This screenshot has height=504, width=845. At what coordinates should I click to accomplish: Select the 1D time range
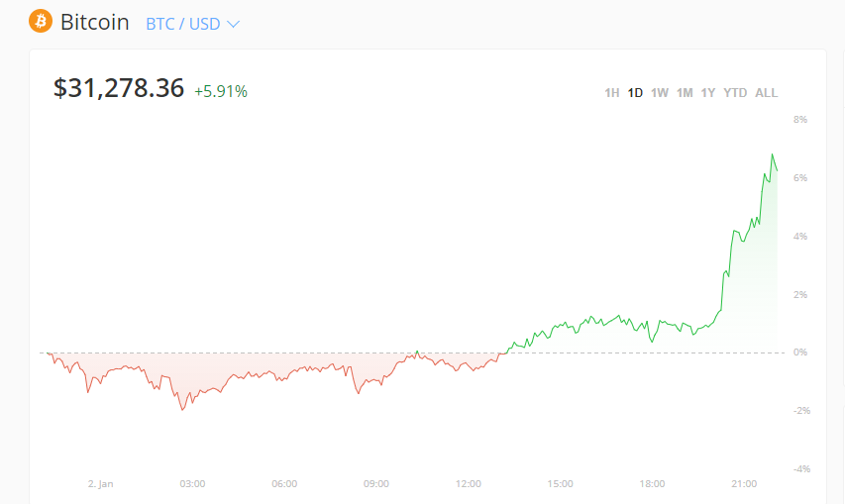pyautogui.click(x=635, y=93)
